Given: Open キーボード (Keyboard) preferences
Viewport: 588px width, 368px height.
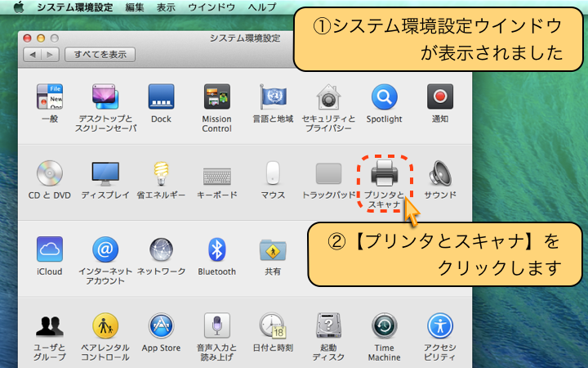Looking at the screenshot, I should tap(216, 176).
